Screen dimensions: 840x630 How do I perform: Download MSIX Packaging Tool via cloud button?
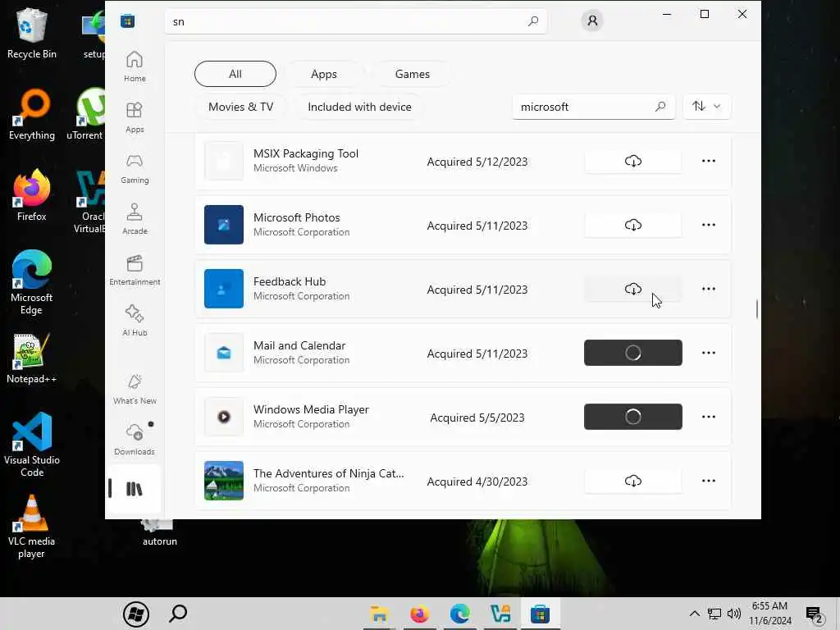pos(632,161)
